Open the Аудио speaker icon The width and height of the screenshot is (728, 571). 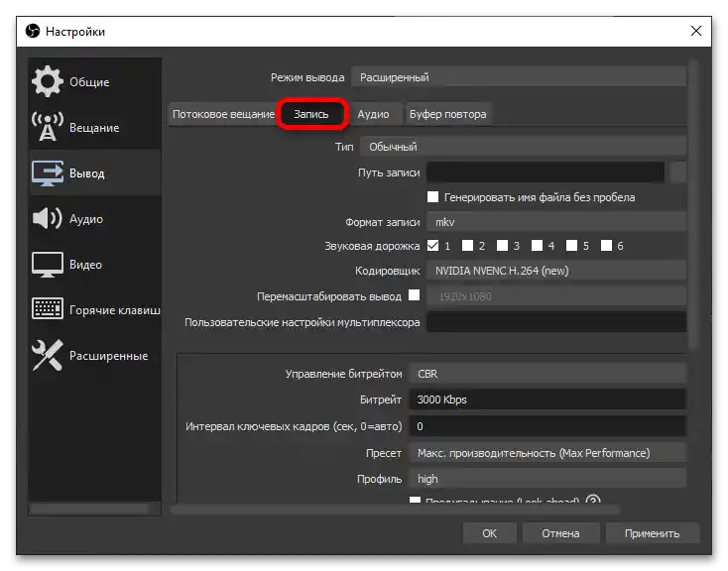[47, 218]
